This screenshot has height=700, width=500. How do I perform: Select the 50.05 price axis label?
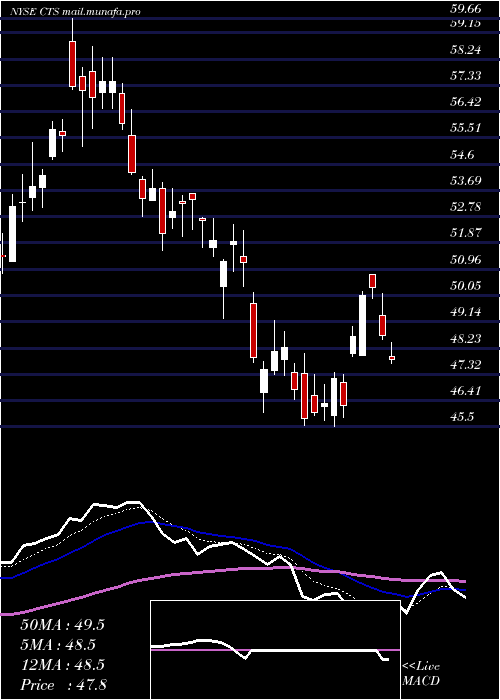coord(464,286)
